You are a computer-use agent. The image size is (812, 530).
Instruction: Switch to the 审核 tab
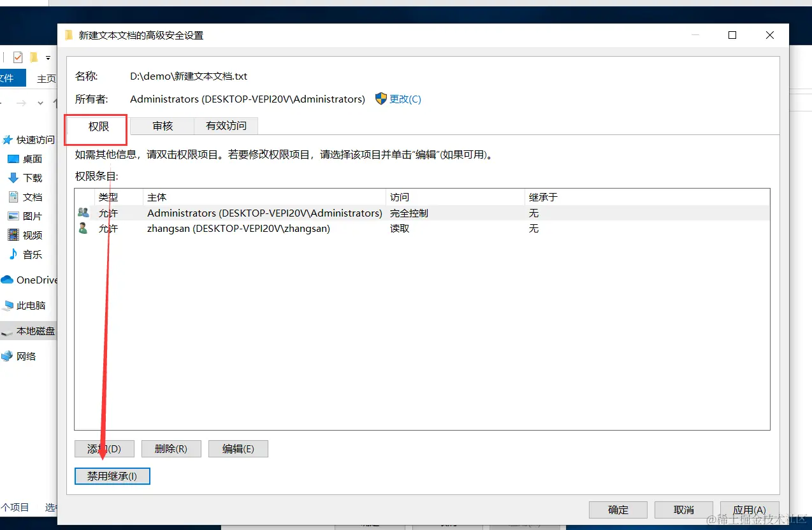point(162,125)
